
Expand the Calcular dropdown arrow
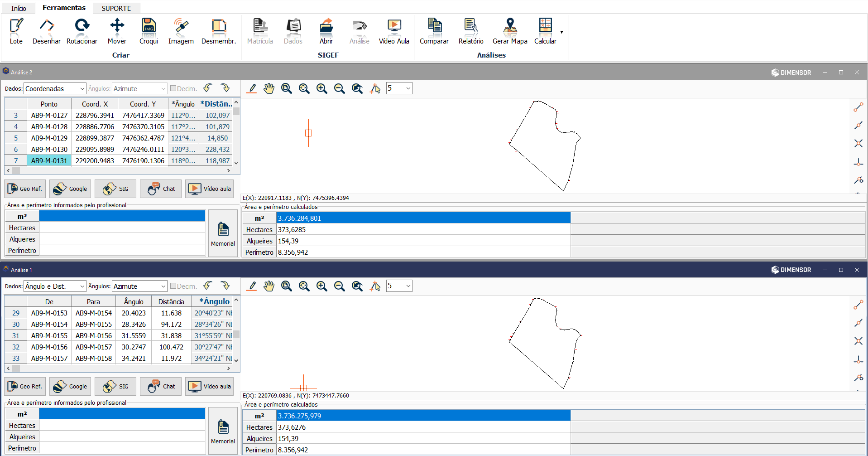pyautogui.click(x=562, y=32)
